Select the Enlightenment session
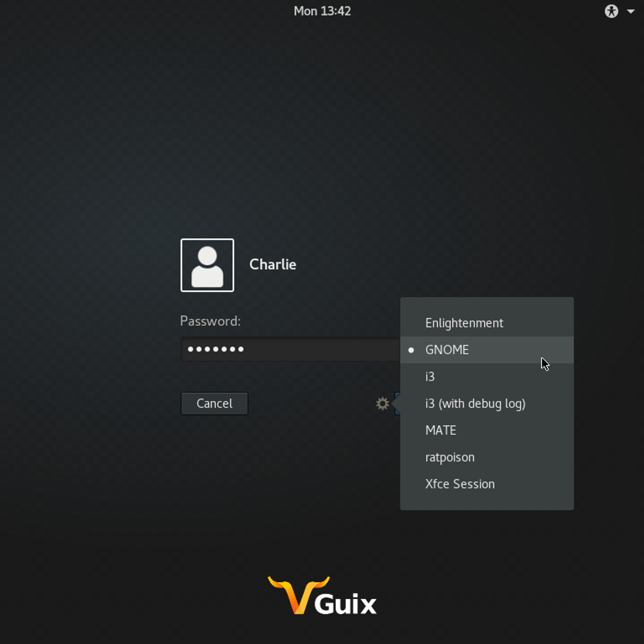 tap(464, 323)
